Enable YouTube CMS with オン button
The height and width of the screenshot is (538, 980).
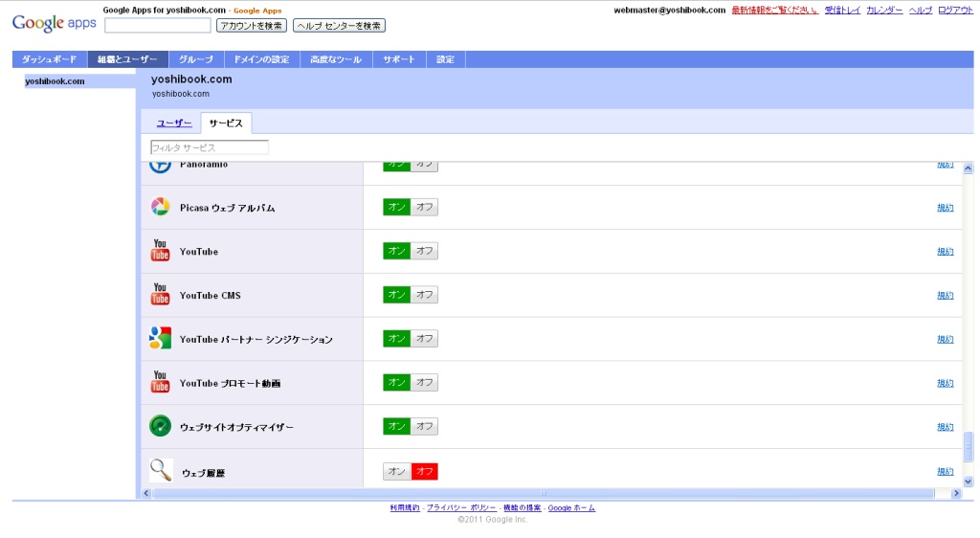pyautogui.click(x=396, y=294)
